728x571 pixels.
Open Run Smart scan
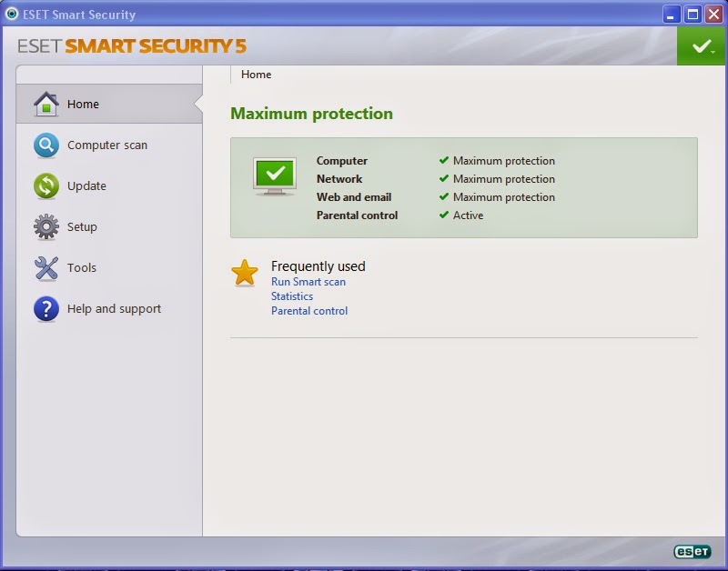(308, 282)
